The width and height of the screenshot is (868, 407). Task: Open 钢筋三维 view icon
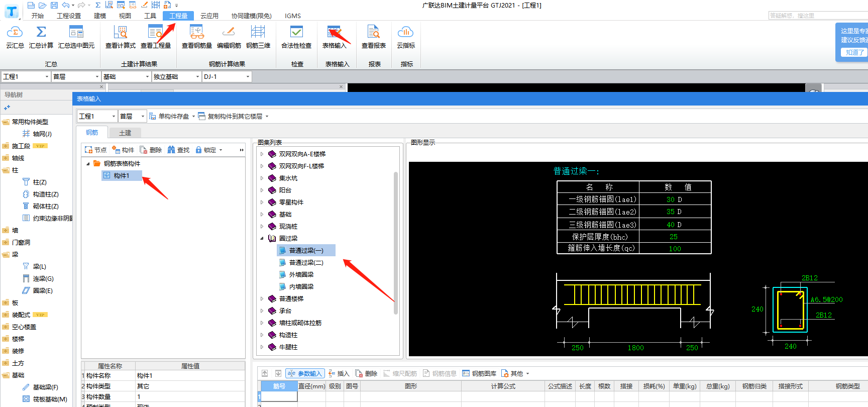click(x=258, y=33)
